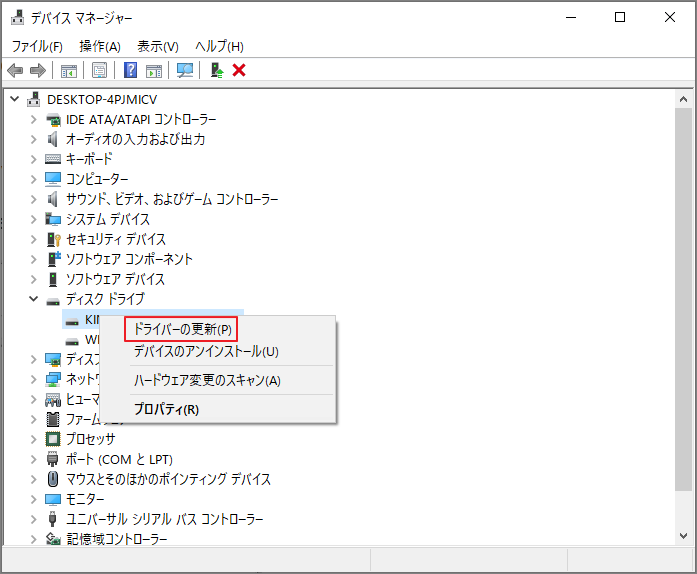Click the コンピューター monitor icon
Image resolution: width=697 pixels, height=574 pixels.
click(x=53, y=179)
